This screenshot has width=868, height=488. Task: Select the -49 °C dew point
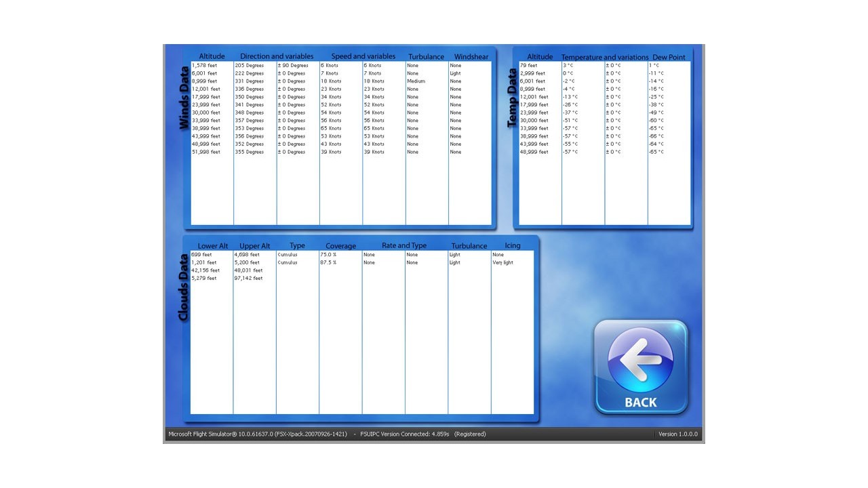[x=656, y=113]
